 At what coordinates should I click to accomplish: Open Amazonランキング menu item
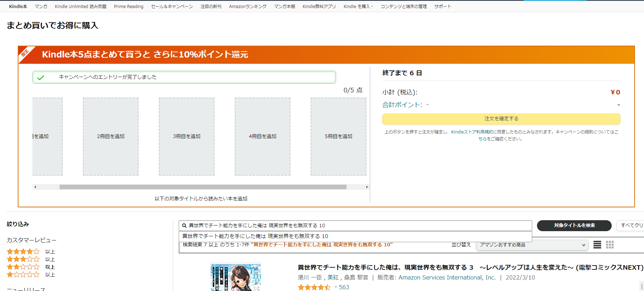pos(248,6)
